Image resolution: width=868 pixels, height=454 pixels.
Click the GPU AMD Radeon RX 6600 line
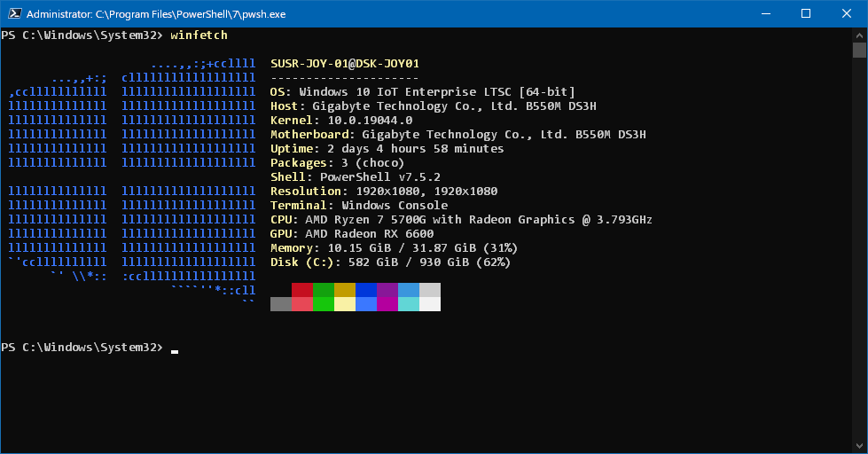(x=351, y=233)
